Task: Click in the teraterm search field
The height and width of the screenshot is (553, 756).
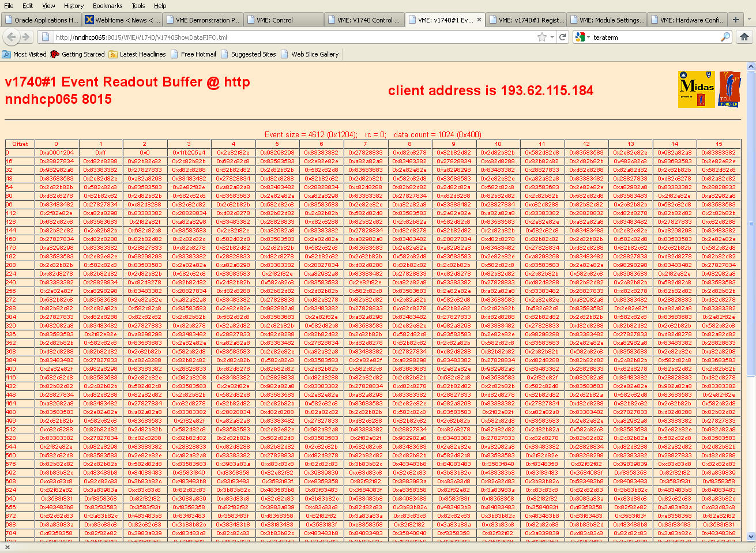Action: point(655,37)
